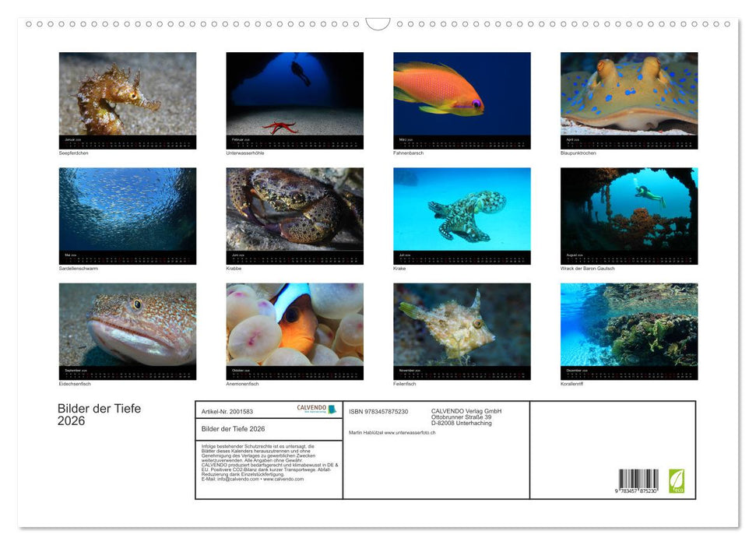
Task: Visit the www.calvendo.com website link
Action: coord(283,480)
